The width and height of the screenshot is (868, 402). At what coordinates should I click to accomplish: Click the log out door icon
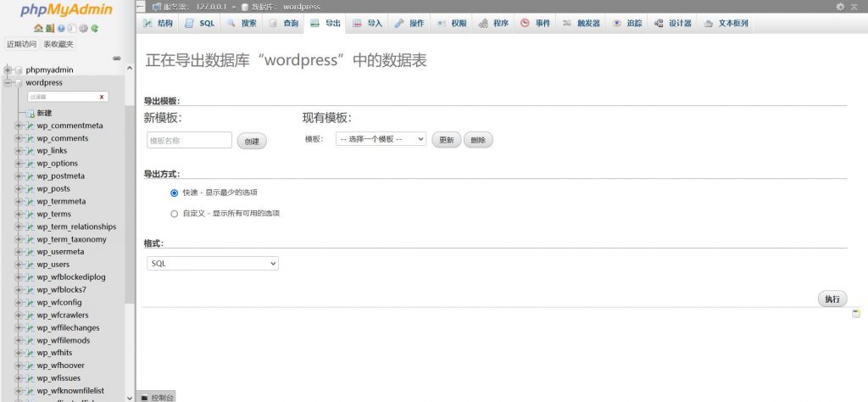click(50, 28)
